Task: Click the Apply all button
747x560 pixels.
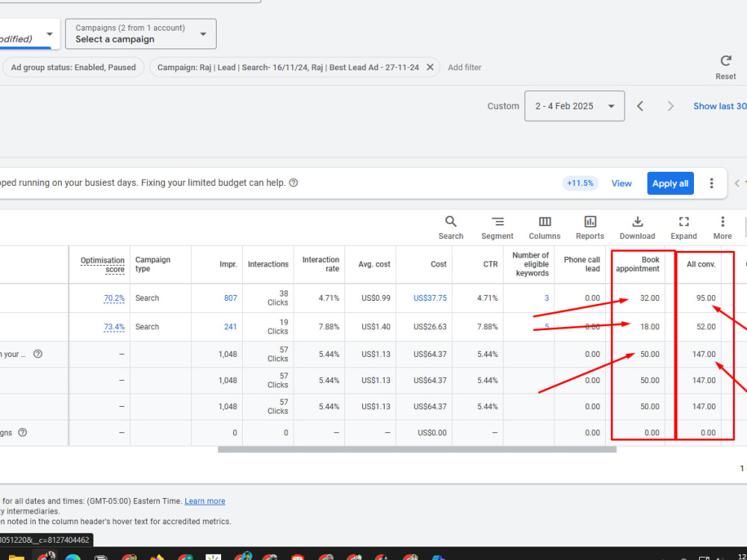Action: tap(670, 184)
